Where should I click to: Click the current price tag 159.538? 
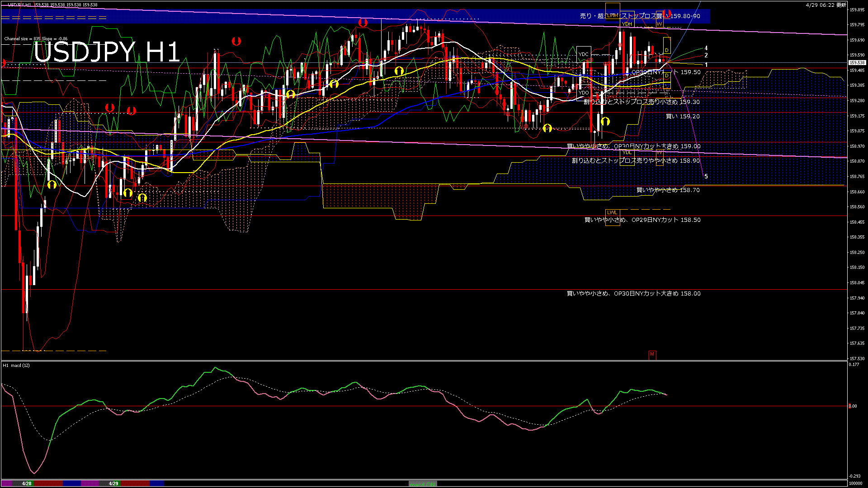pyautogui.click(x=857, y=63)
